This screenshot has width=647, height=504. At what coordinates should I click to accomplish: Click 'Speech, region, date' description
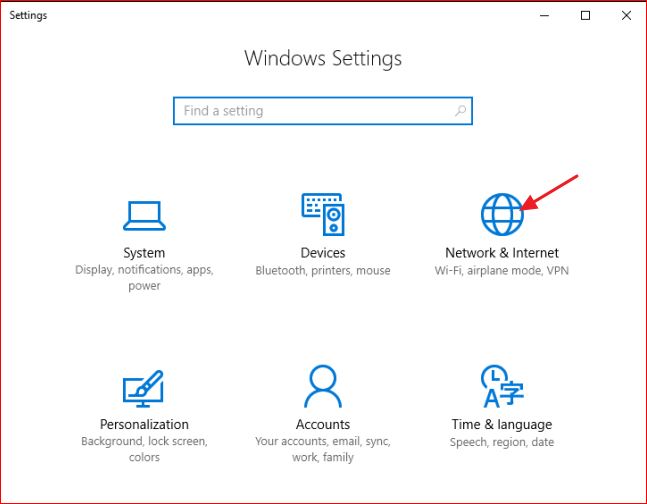pos(502,442)
